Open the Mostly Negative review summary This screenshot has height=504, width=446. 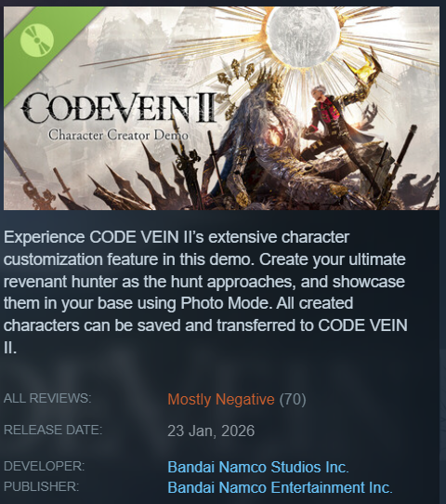(x=221, y=399)
